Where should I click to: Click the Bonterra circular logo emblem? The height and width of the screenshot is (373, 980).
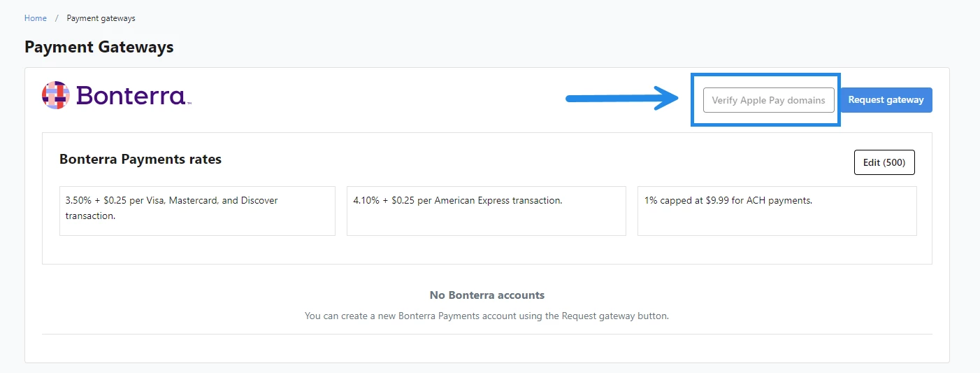pyautogui.click(x=56, y=95)
